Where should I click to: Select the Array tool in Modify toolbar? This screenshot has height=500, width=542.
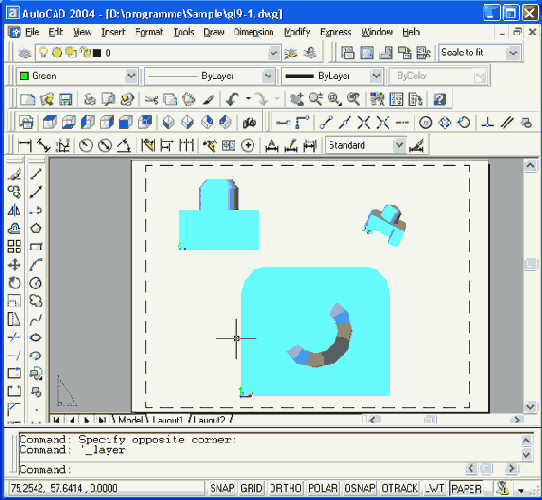(14, 246)
